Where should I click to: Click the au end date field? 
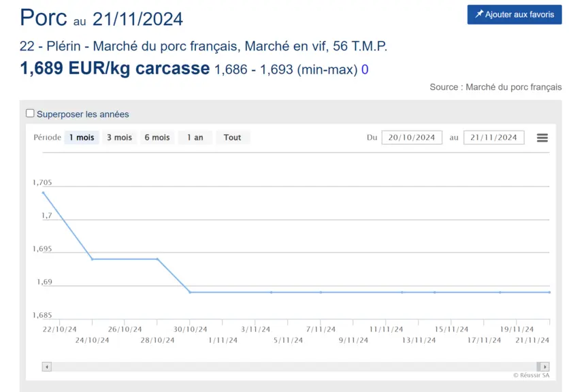point(494,137)
